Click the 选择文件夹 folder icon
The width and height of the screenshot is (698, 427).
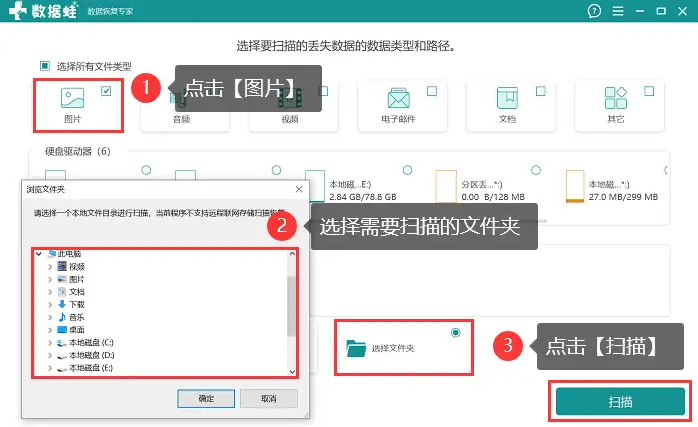(356, 348)
